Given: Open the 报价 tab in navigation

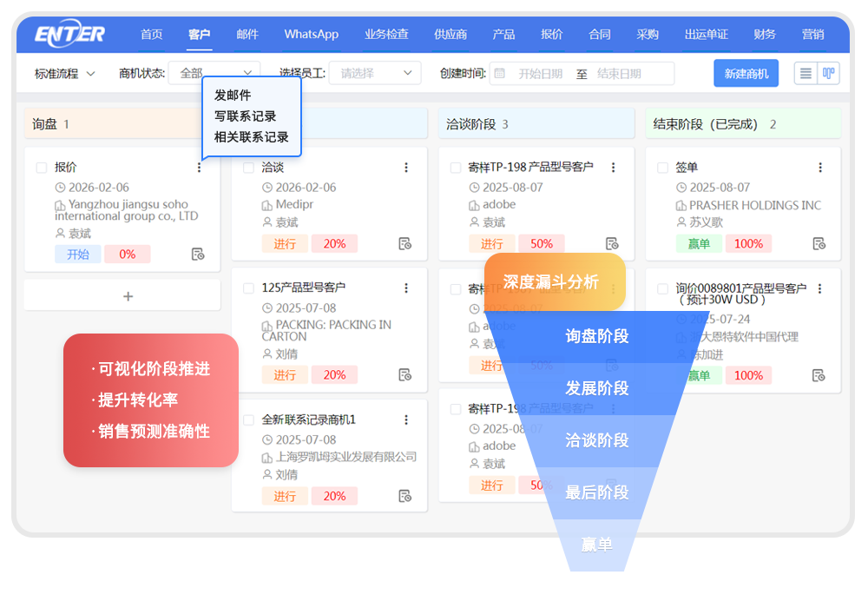Looking at the screenshot, I should click(x=552, y=35).
